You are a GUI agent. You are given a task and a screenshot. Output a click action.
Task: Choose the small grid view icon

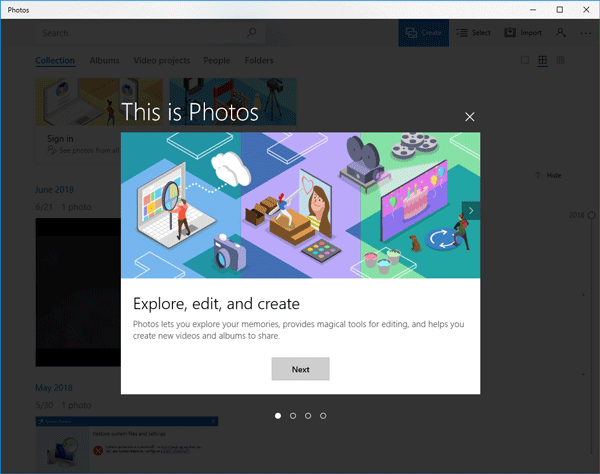coord(561,60)
